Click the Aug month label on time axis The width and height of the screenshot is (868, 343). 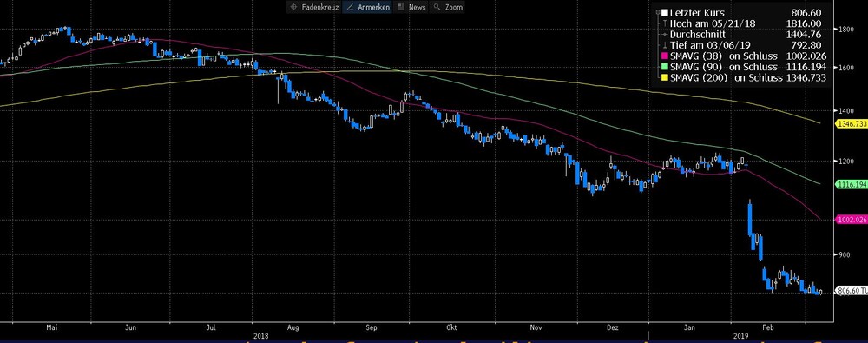pos(293,328)
